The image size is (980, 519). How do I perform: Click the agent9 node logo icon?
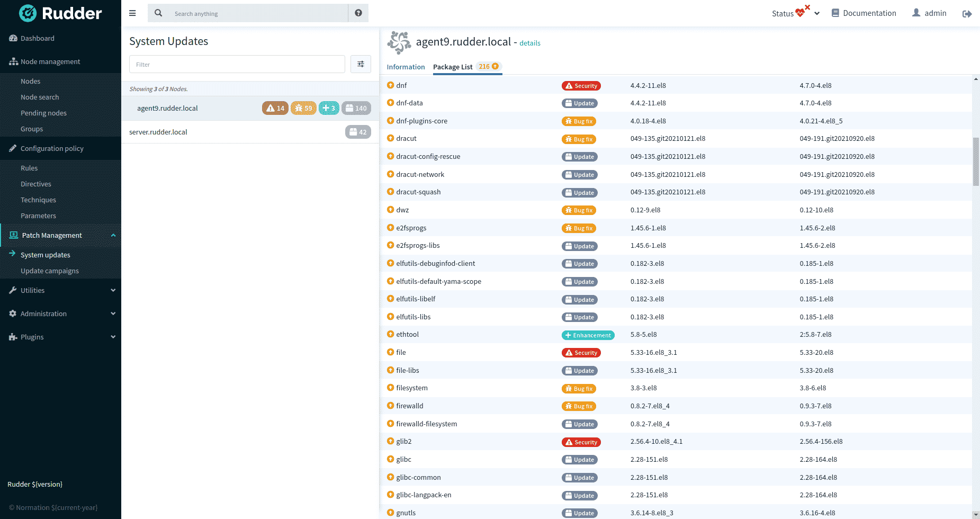399,42
